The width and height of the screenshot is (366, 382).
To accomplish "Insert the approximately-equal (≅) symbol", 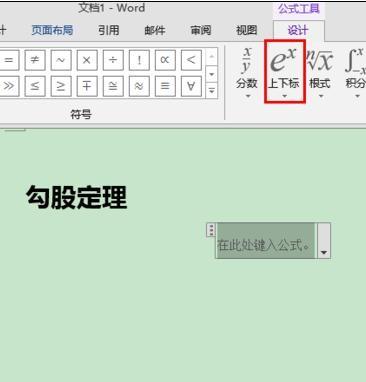I will pos(113,86).
